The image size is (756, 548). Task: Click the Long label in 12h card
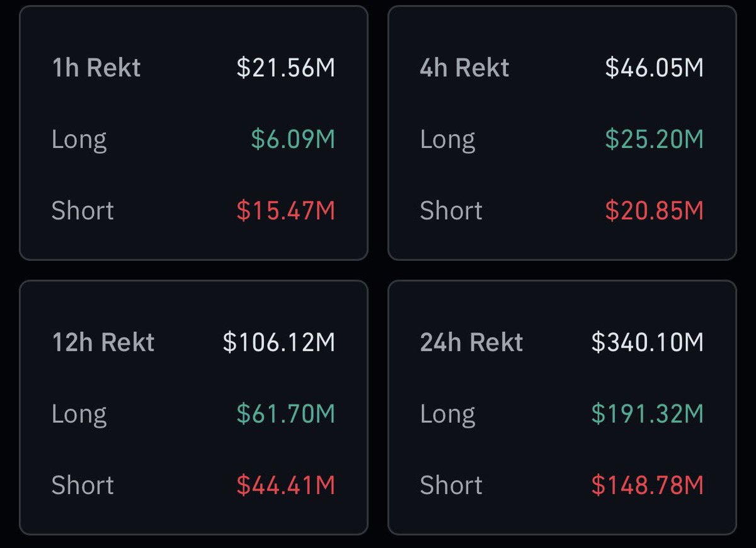79,414
